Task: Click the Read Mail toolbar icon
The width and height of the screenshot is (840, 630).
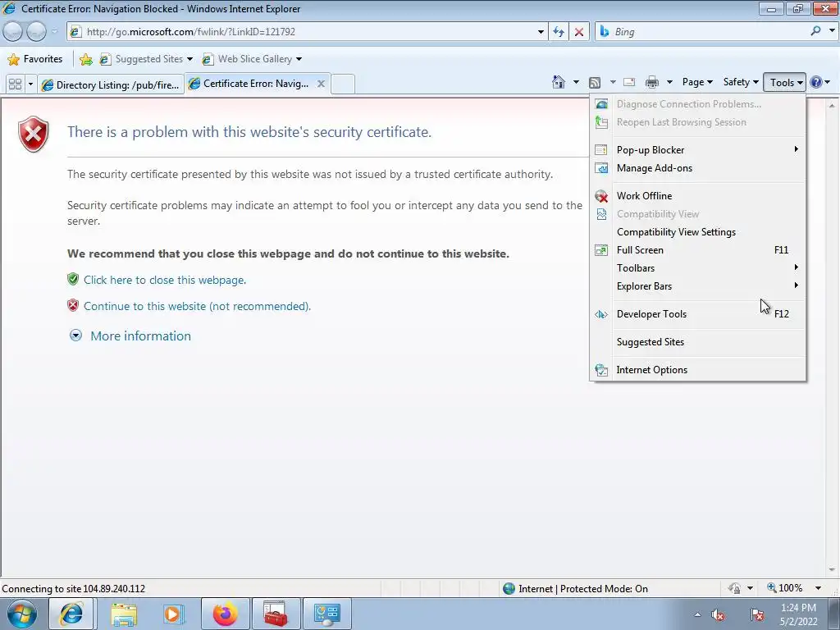Action: click(x=629, y=83)
